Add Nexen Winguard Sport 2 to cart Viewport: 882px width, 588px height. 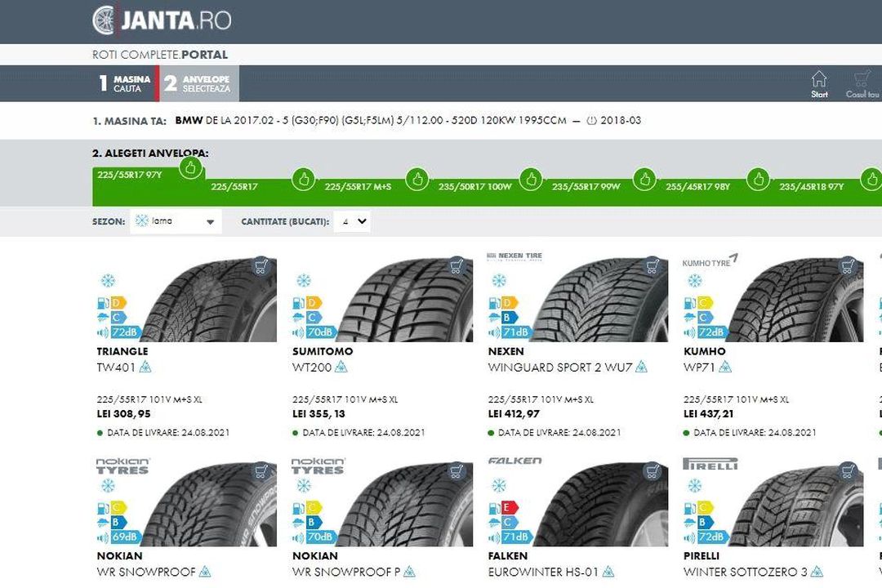click(653, 266)
